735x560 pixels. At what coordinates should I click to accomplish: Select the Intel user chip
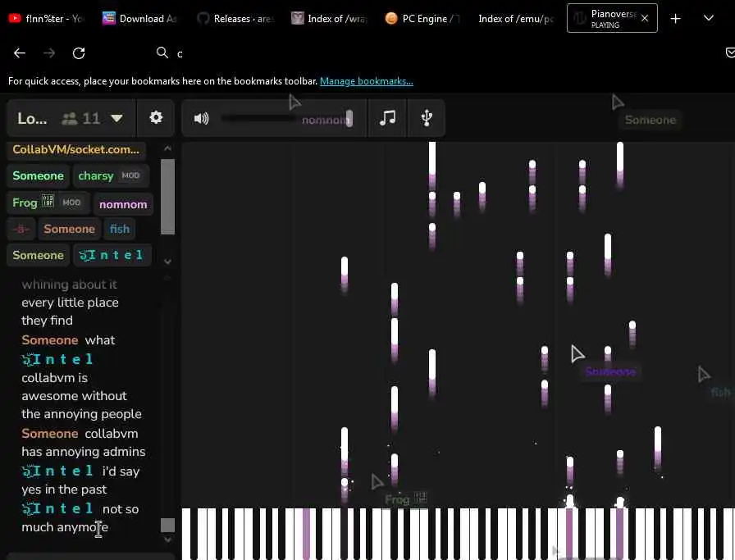click(112, 255)
